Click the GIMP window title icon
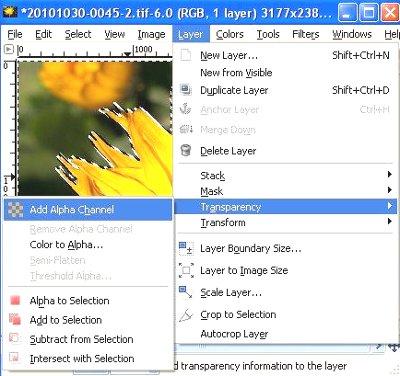The height and width of the screenshot is (376, 400). (x=10, y=13)
